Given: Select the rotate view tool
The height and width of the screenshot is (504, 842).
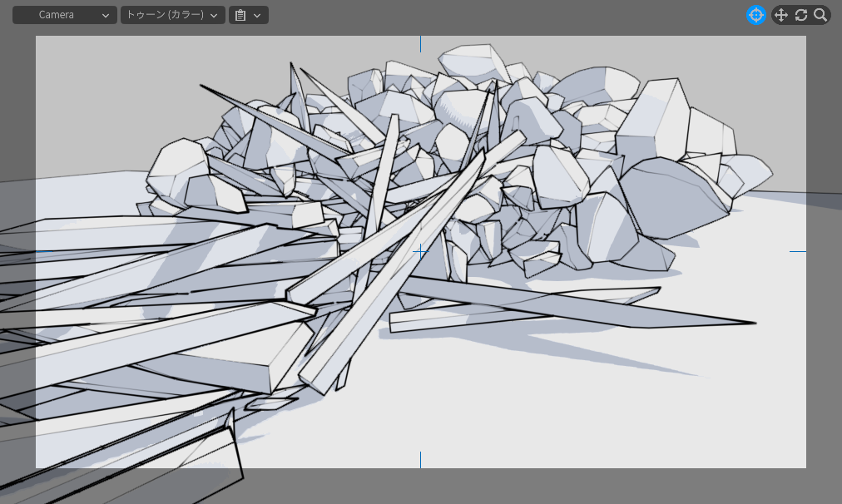Looking at the screenshot, I should tap(801, 15).
